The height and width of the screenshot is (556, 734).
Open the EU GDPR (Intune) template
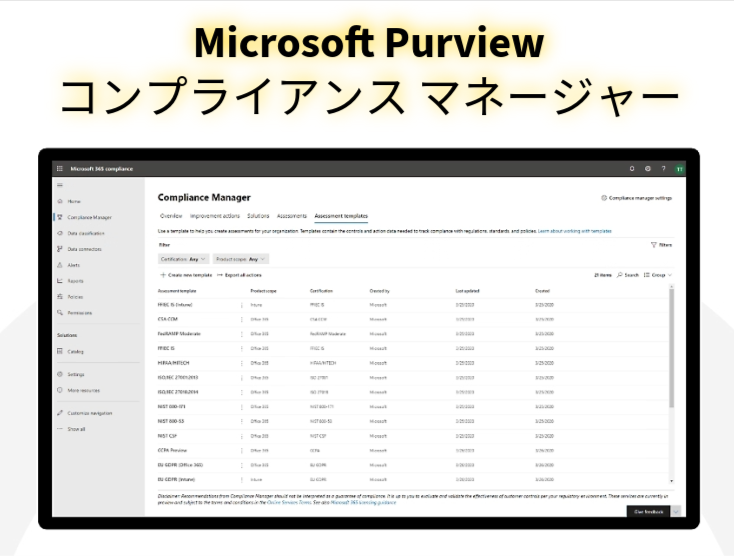[x=176, y=480]
